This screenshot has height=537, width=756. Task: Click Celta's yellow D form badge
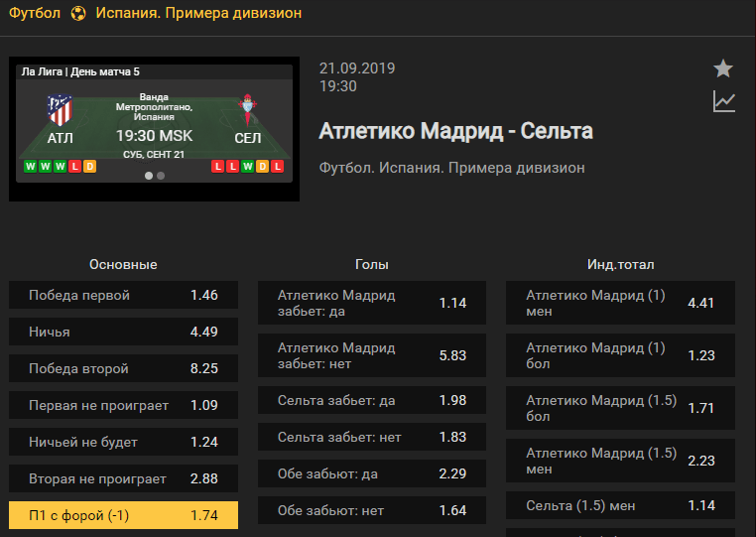[x=263, y=167]
